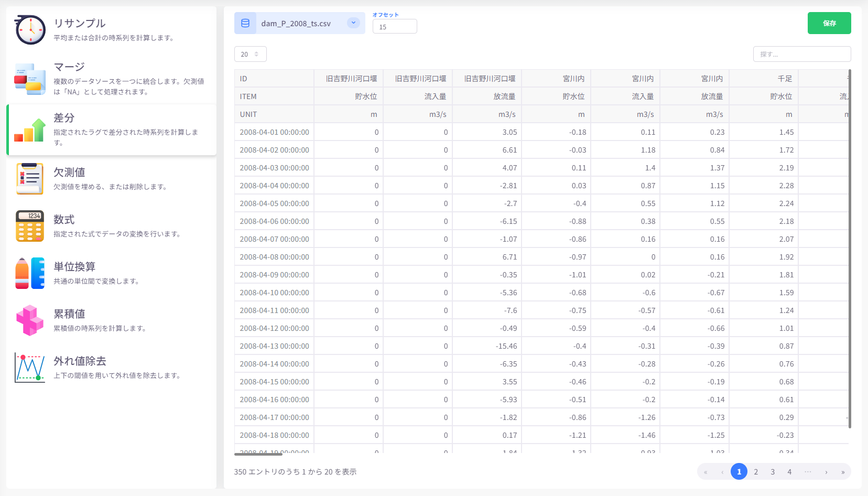The image size is (868, 496).
Task: Click the value -7.6 cell
Action: 487,310
